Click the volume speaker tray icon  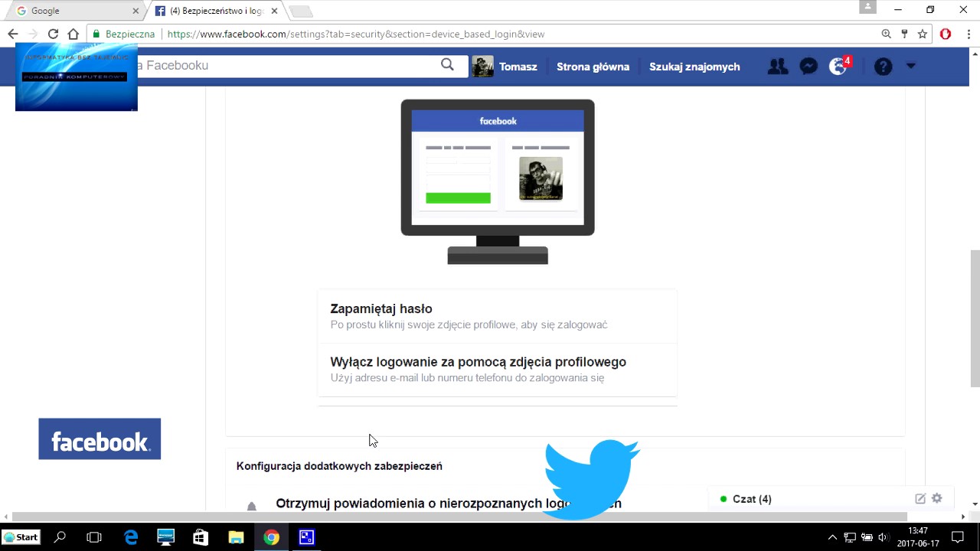[883, 537]
